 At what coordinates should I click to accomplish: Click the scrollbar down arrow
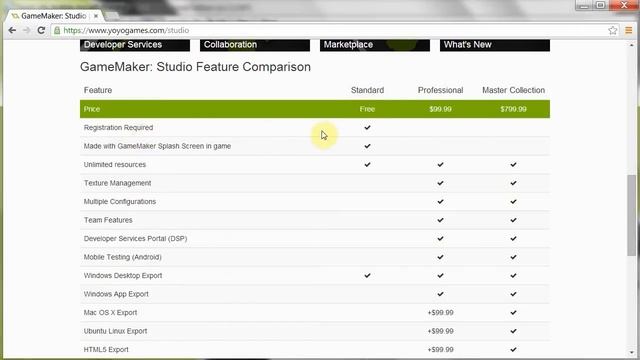coord(632,352)
